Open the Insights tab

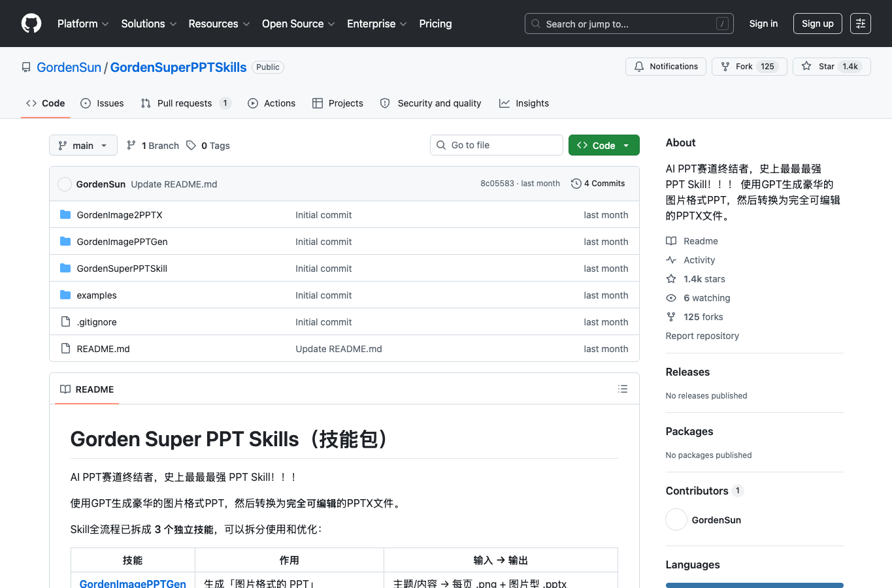524,103
